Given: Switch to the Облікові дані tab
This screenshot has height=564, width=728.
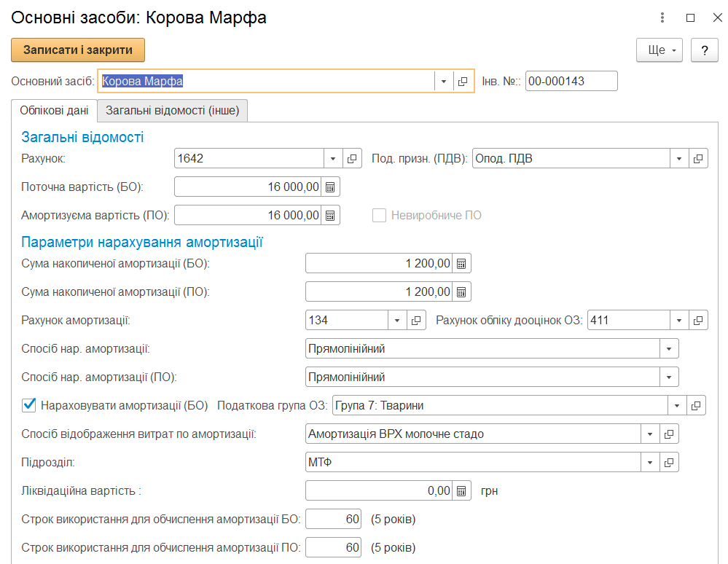Looking at the screenshot, I should coord(54,111).
